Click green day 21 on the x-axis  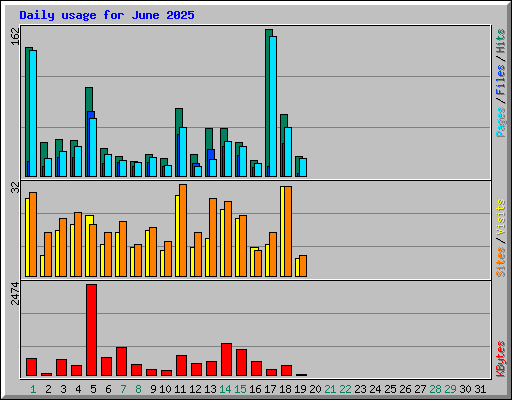point(330,389)
